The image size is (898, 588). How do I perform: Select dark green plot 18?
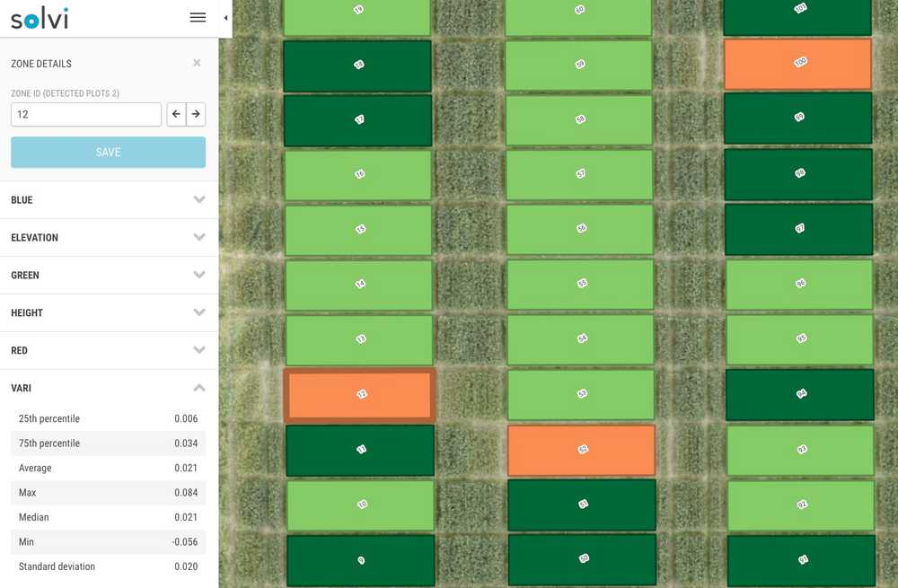[x=357, y=66]
